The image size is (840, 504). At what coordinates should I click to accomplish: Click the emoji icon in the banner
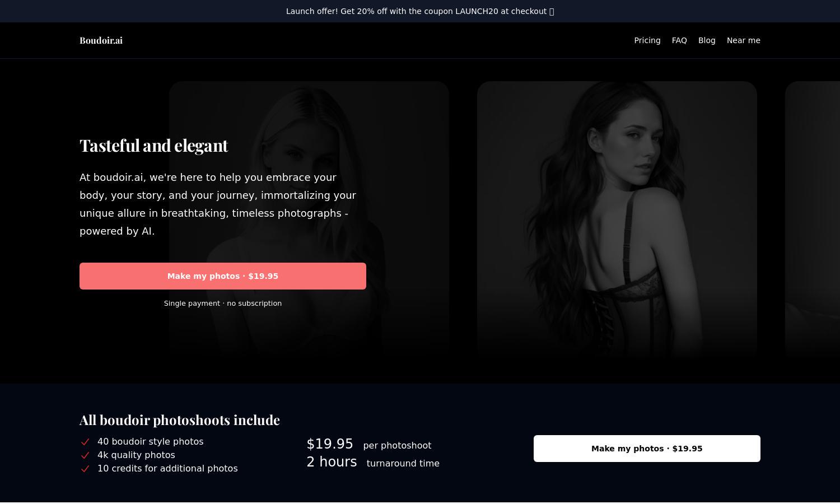pos(552,11)
